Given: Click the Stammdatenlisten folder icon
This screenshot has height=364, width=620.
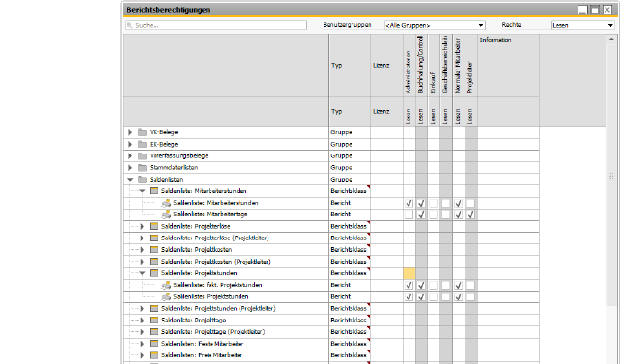Looking at the screenshot, I should coord(142,168).
